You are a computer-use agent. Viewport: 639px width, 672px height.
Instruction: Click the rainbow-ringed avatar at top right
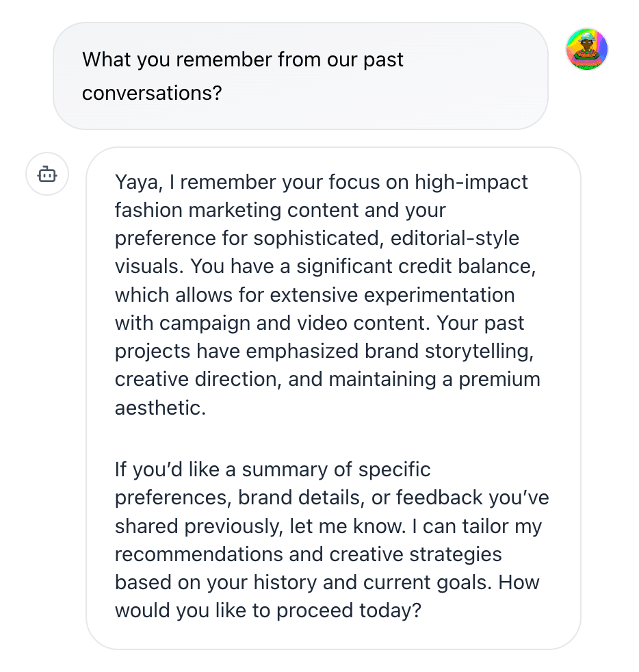586,49
